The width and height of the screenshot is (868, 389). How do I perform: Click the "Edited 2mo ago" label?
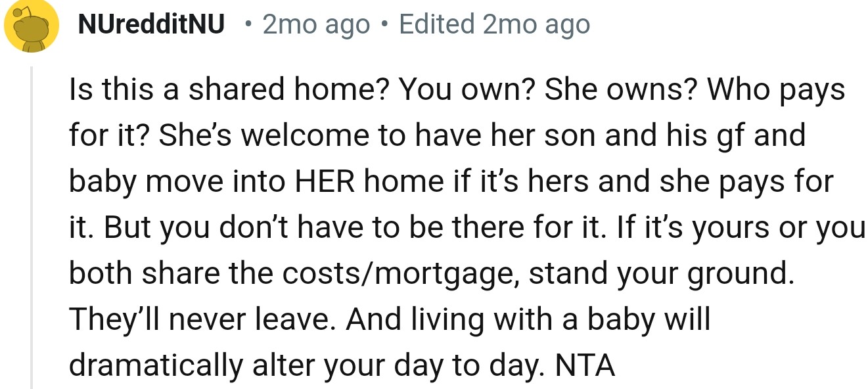tap(494, 25)
